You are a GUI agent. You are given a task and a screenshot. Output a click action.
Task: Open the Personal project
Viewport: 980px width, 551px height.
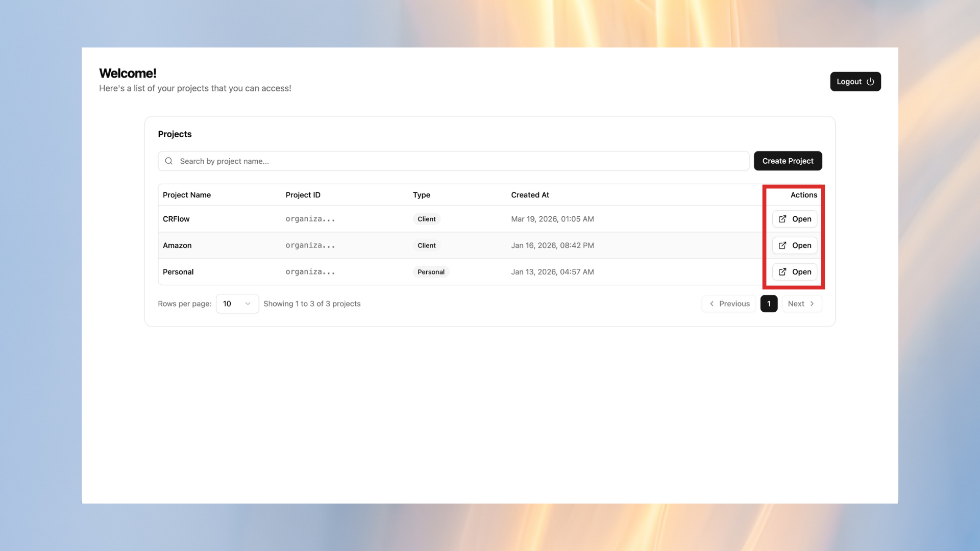795,272
